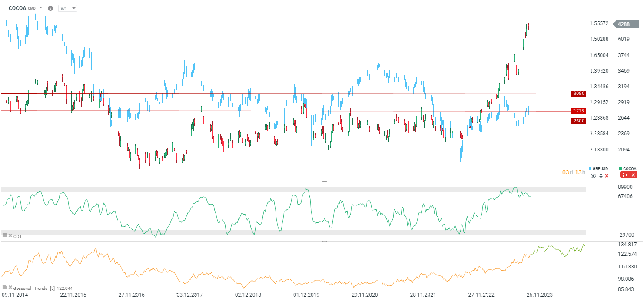This screenshot has width=644, height=302.
Task: Click the 27.11.2016 date label
Action: coord(131,295)
